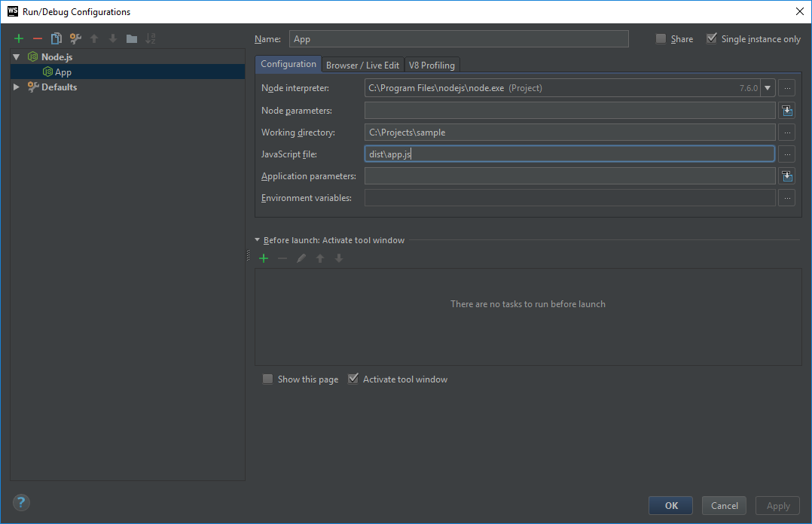Screen dimensions: 812x524
Task: Remove the before launch task
Action: coord(282,258)
